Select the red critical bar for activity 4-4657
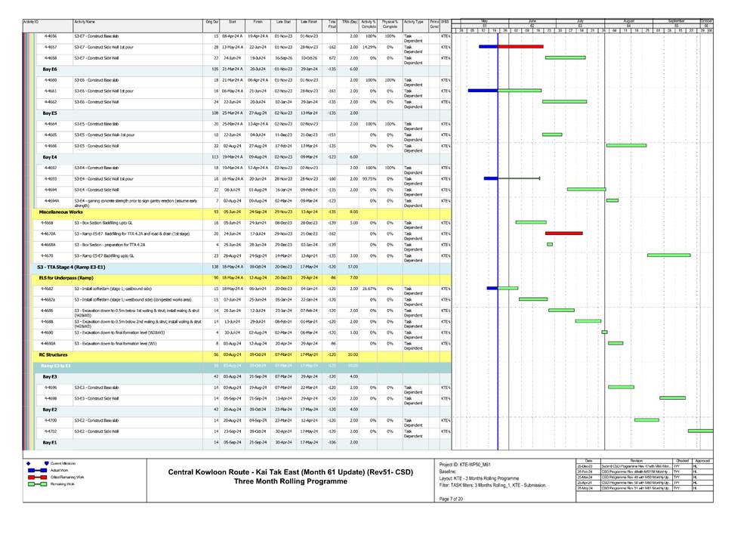Image resolution: width=756 pixels, height=535 pixels. 520,46
